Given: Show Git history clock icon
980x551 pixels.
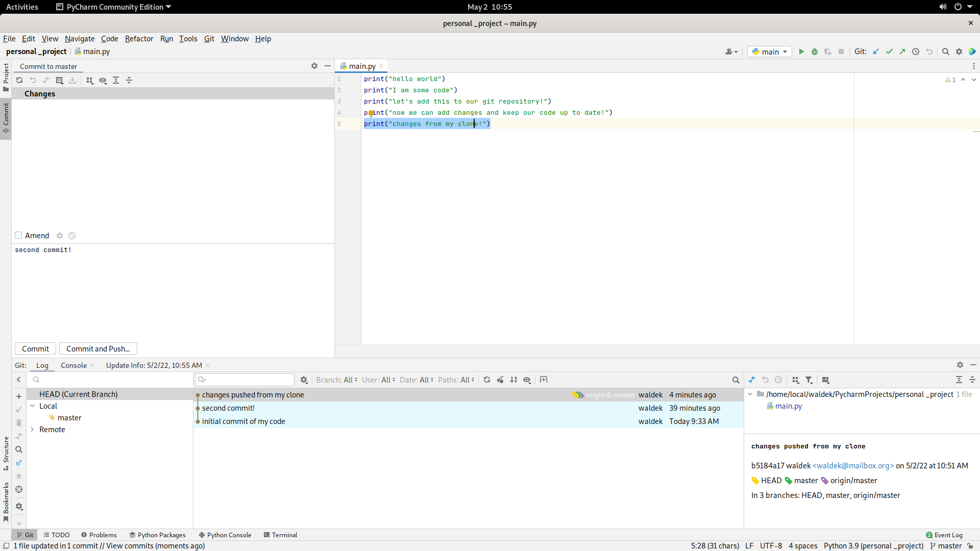Looking at the screenshot, I should coord(916,52).
